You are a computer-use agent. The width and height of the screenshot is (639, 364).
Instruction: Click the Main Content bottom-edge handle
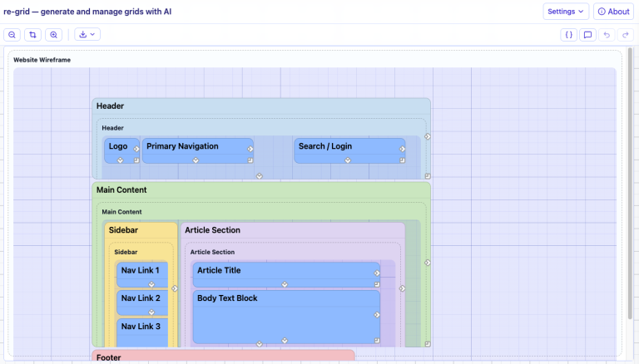point(260,344)
